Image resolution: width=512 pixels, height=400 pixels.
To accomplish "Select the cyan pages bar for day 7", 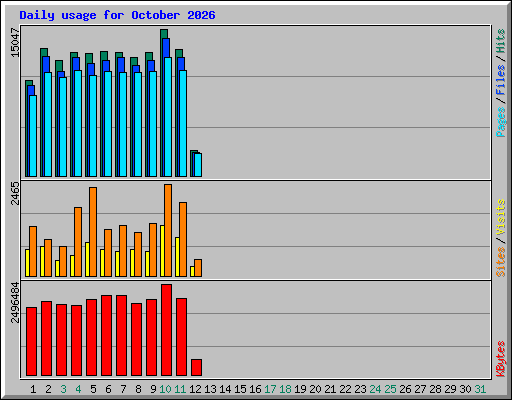I will [123, 124].
